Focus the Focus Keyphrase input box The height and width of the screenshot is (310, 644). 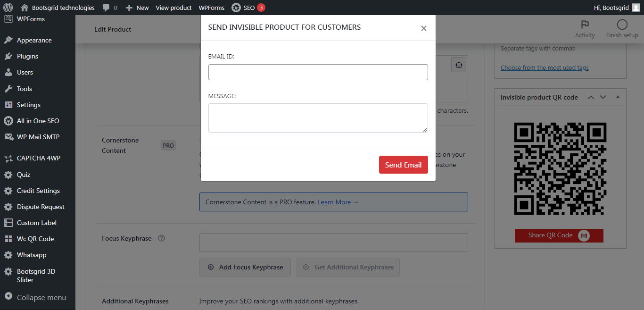pos(334,243)
